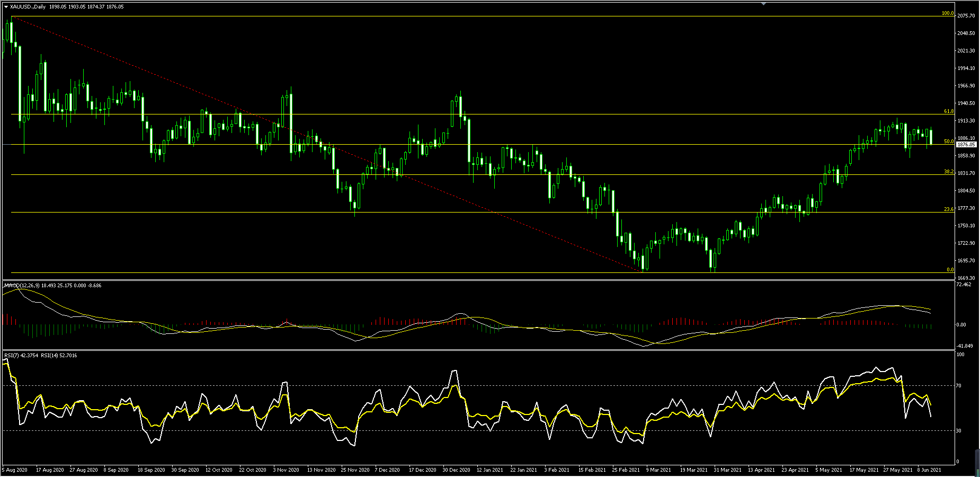
Task: Click the MACD(12,26,9) indicator label
Action: (23, 286)
